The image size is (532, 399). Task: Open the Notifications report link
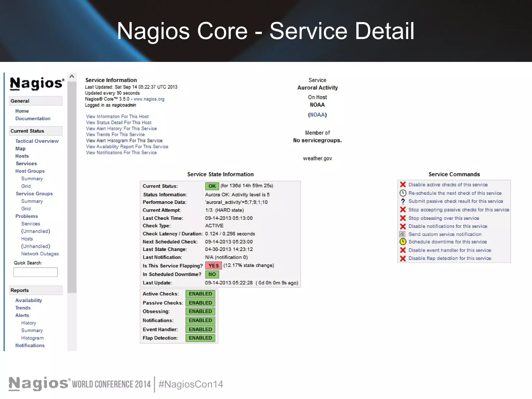(30, 346)
